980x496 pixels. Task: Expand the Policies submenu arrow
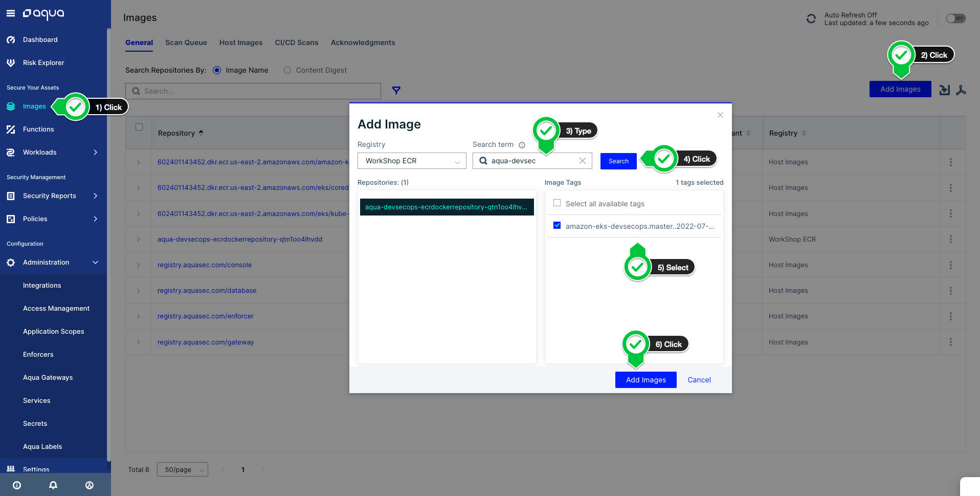pyautogui.click(x=95, y=219)
